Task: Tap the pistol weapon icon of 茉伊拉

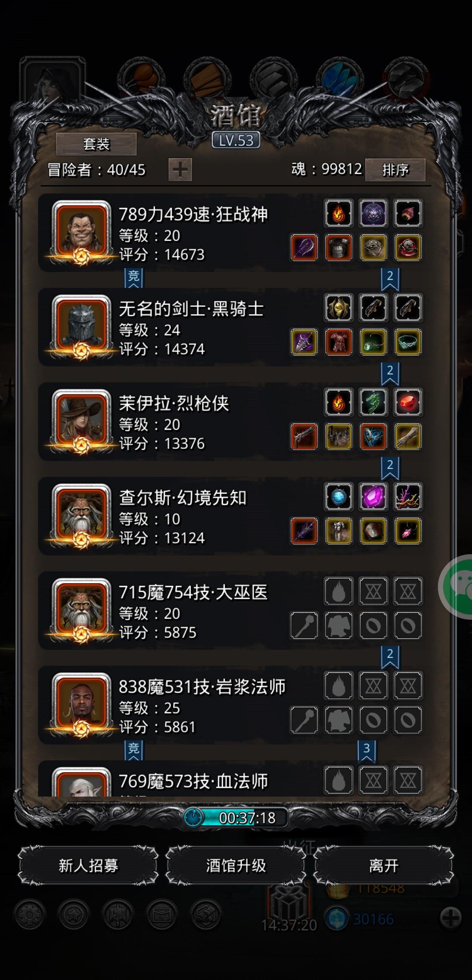Action: point(304,437)
